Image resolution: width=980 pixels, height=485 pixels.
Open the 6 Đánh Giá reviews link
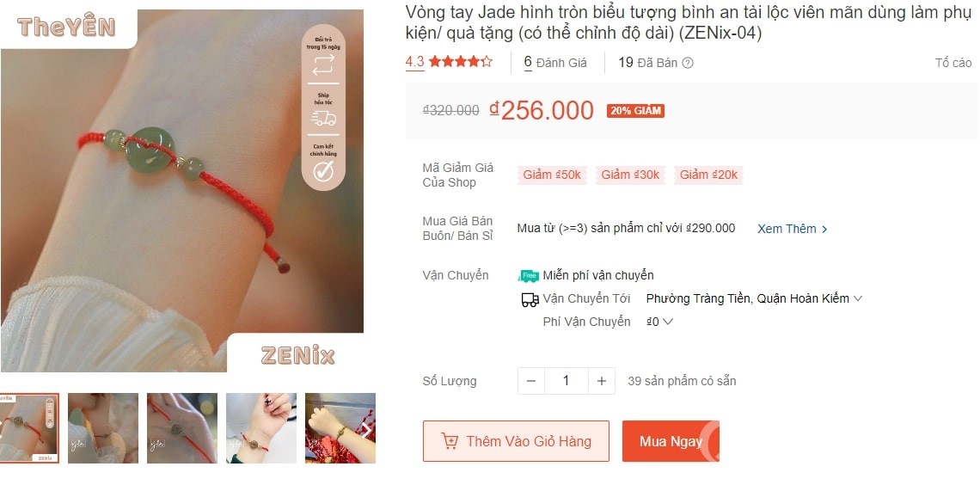pyautogui.click(x=555, y=63)
